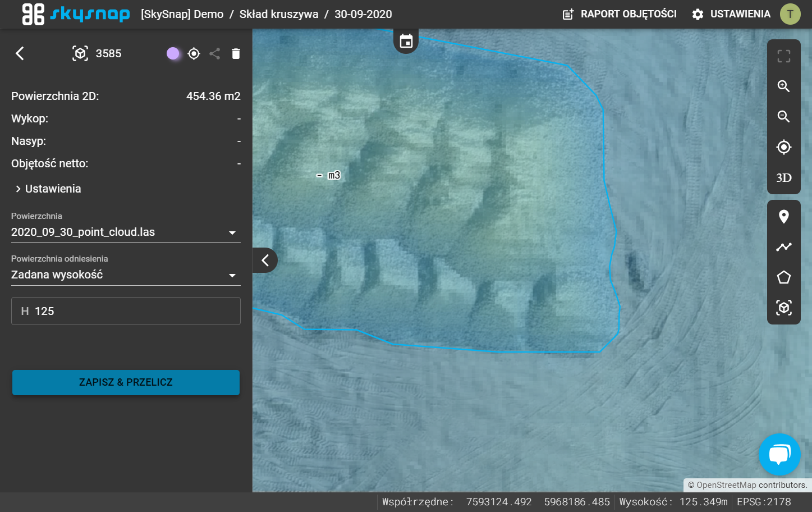Zoom in on the map
The width and height of the screenshot is (812, 512).
coord(784,86)
